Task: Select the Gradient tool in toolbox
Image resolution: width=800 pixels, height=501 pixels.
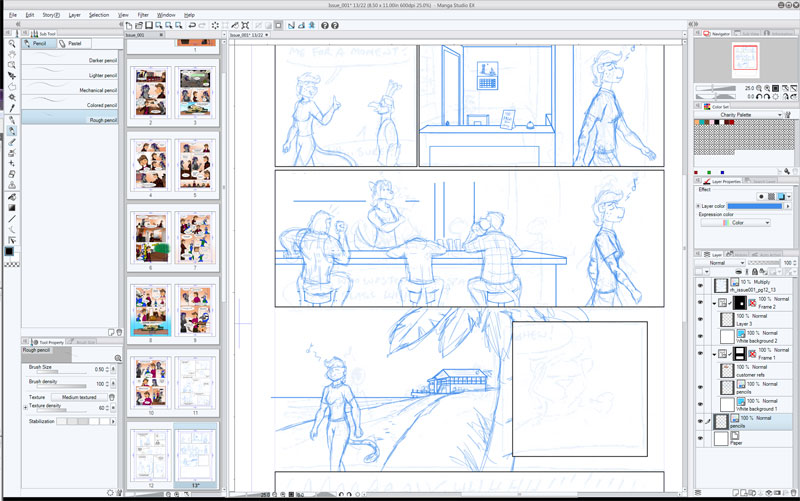Action: click(12, 208)
